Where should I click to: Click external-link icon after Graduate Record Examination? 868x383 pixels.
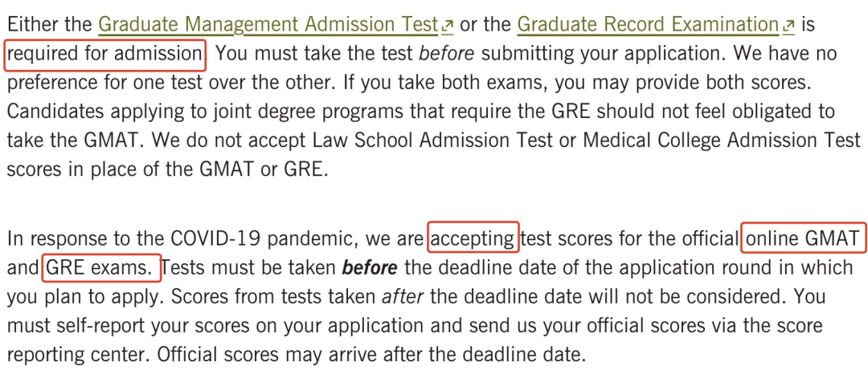point(791,26)
